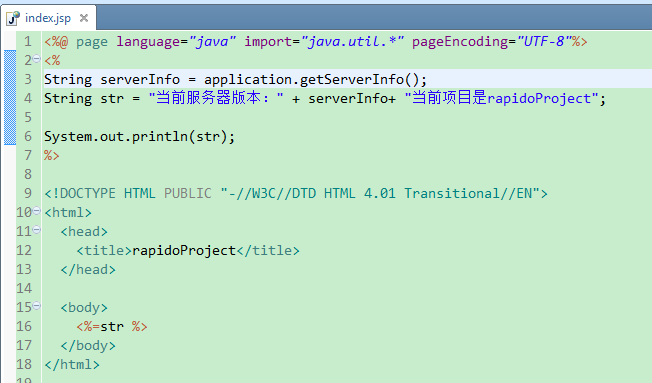Click line number 12 in the gutter
652x383 pixels.
(x=24, y=250)
